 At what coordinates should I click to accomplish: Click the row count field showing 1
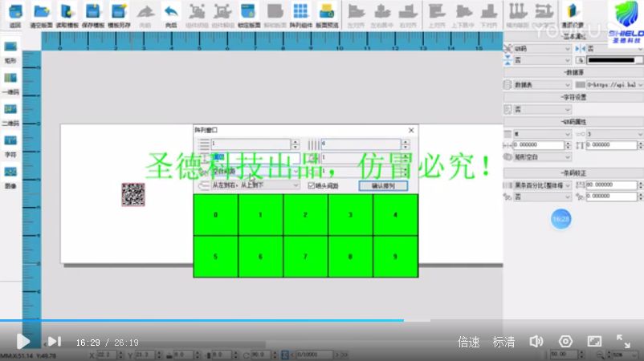point(251,144)
